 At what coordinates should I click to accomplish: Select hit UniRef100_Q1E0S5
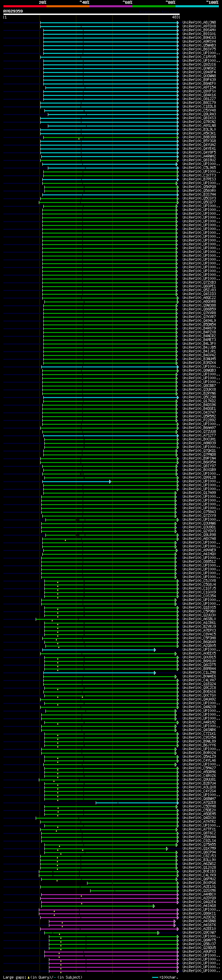(x=199, y=608)
